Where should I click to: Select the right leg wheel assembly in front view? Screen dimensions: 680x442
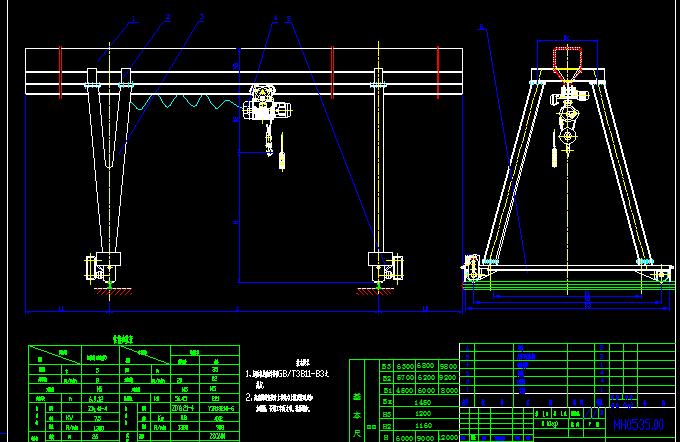coord(385,268)
